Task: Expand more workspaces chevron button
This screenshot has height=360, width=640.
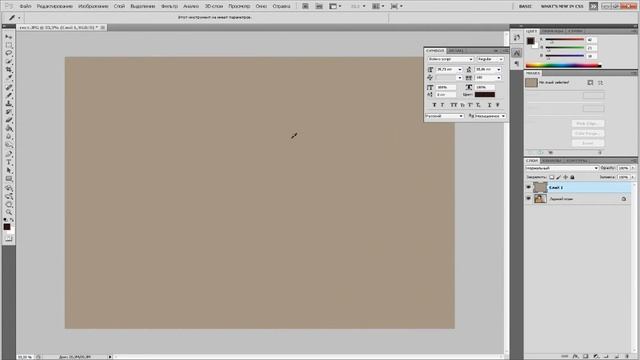Action: (x=593, y=6)
